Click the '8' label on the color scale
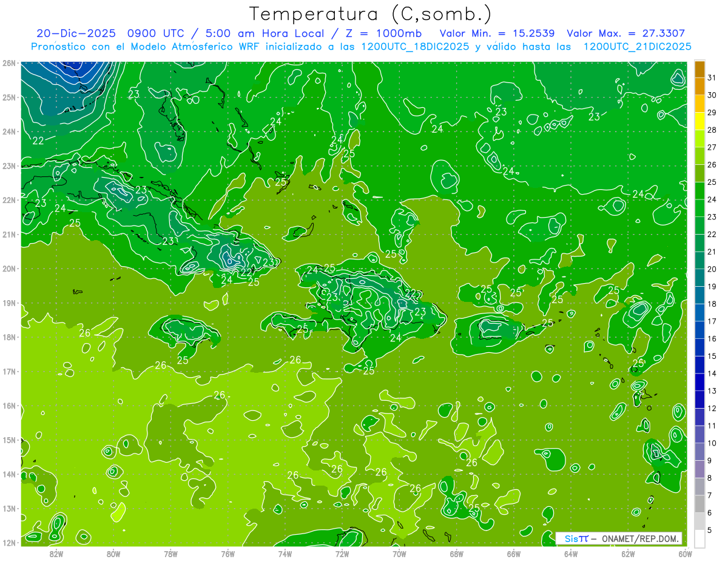This screenshot has width=728, height=562. [710, 478]
